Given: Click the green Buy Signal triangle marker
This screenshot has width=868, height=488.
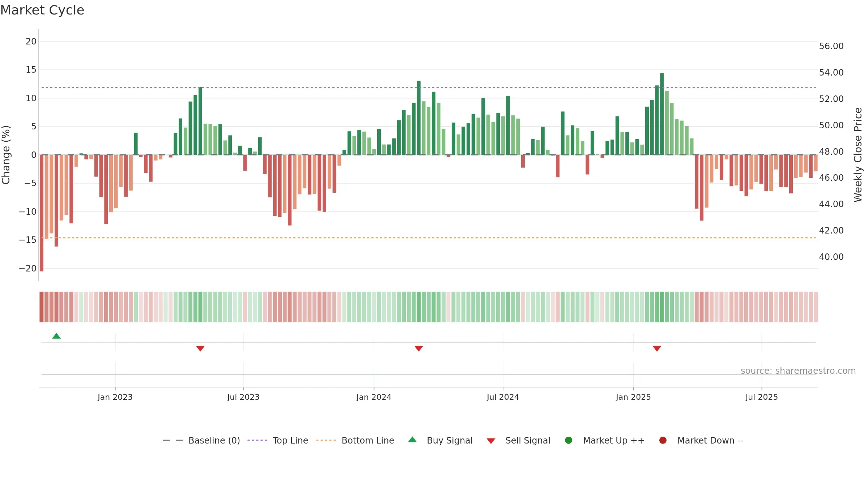Looking at the screenshot, I should pos(56,336).
